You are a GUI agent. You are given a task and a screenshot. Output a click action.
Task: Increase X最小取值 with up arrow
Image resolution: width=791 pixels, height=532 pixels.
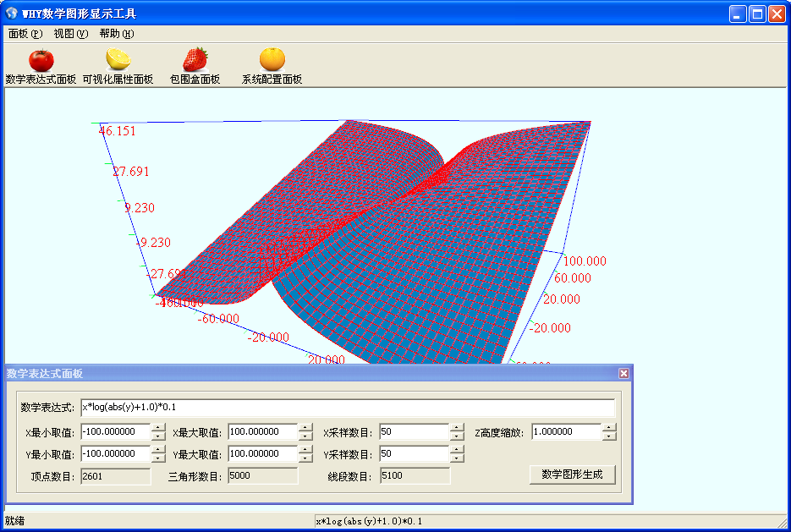tap(158, 428)
